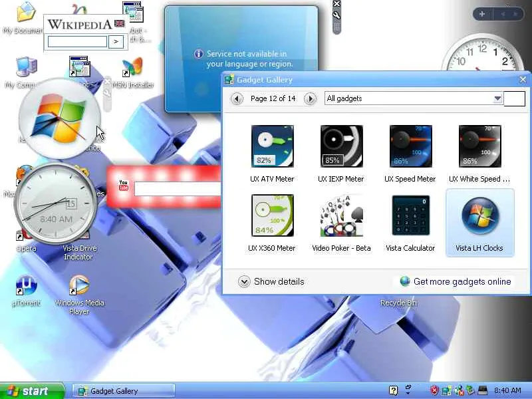Click the drive tray icon beside the clock

point(483,390)
